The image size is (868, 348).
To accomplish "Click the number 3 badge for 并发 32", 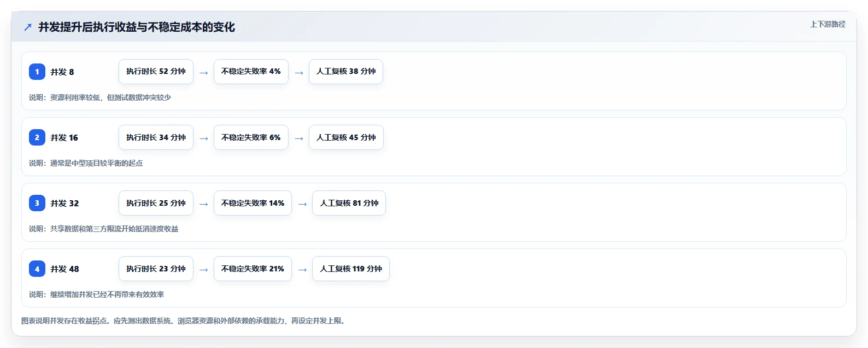I will pos(37,203).
